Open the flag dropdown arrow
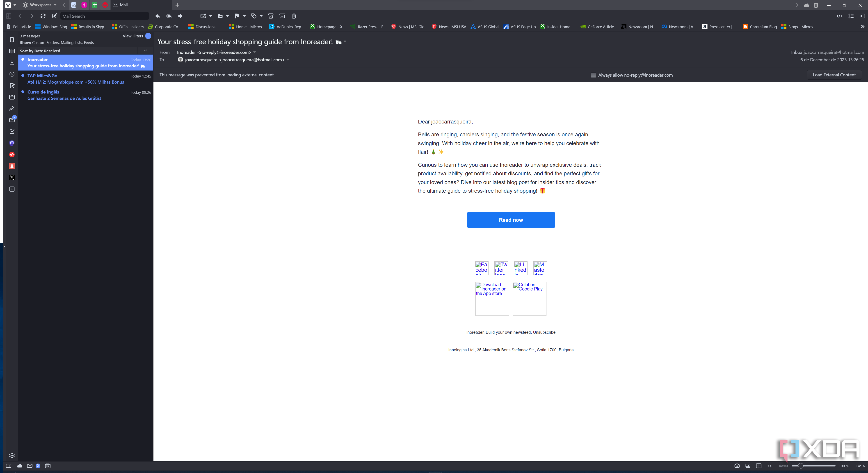The width and height of the screenshot is (868, 473). coord(244,16)
